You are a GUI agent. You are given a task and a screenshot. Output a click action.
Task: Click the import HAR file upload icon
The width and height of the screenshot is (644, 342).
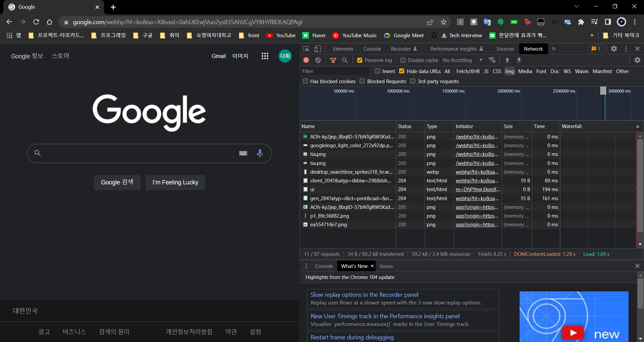[507, 60]
